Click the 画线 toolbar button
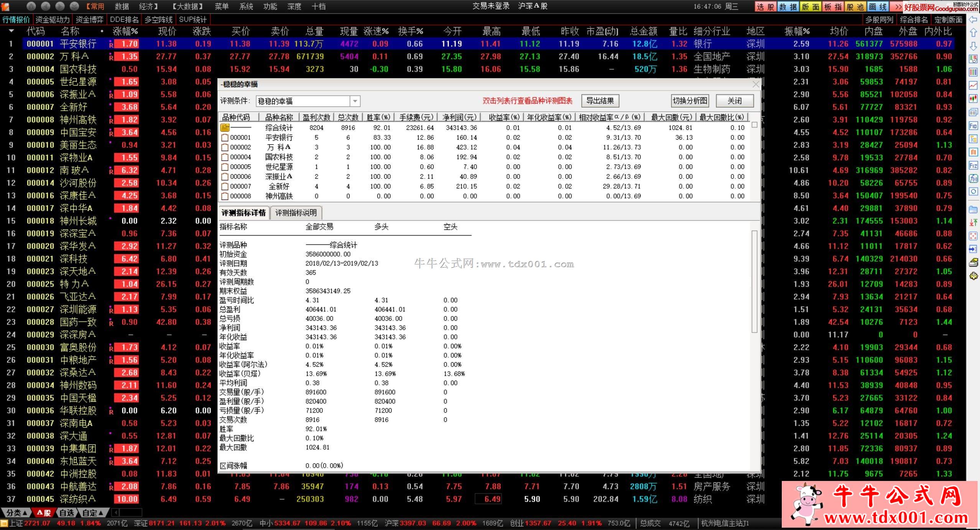Screen dimensions: 980x530 click(877, 7)
